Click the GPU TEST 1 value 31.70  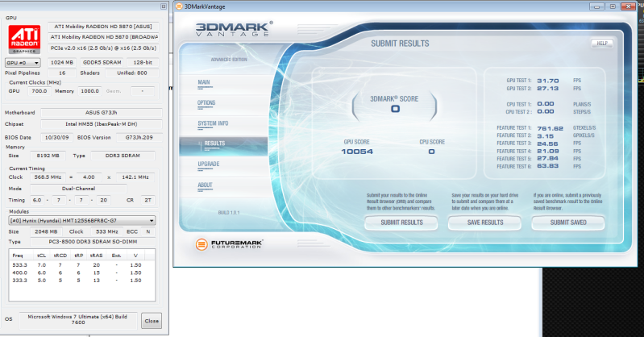pos(547,81)
